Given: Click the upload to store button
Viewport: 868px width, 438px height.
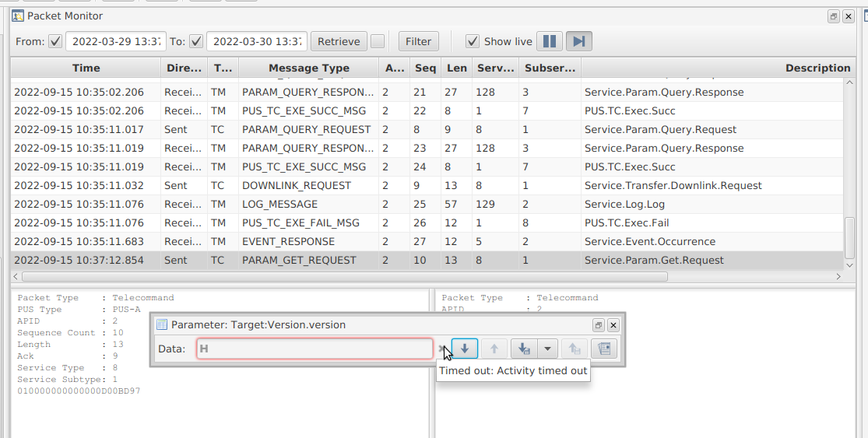Looking at the screenshot, I should click(574, 349).
